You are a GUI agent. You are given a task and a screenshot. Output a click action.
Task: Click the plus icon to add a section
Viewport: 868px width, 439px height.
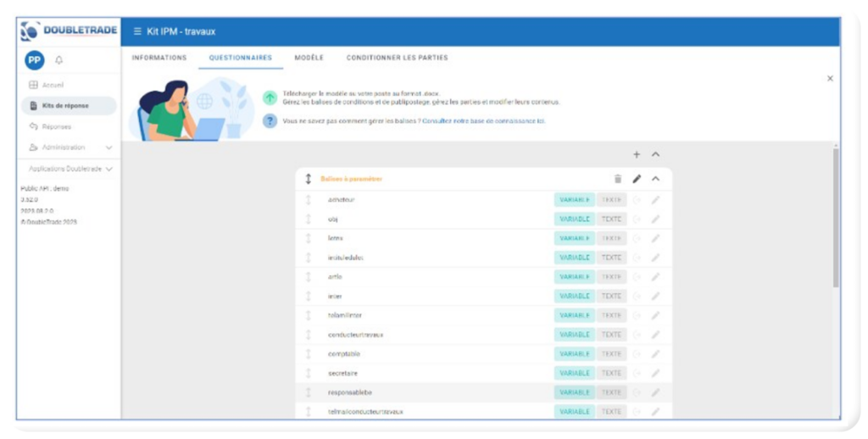click(x=637, y=154)
